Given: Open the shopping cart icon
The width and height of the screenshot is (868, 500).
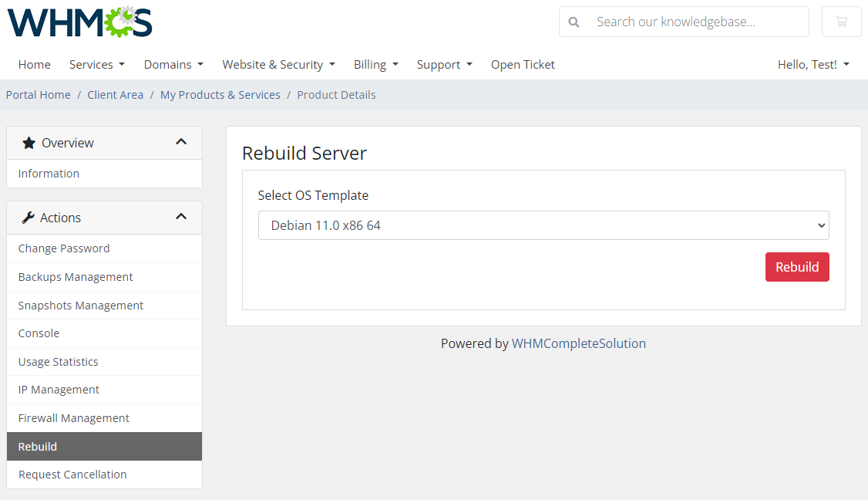Looking at the screenshot, I should click(841, 22).
